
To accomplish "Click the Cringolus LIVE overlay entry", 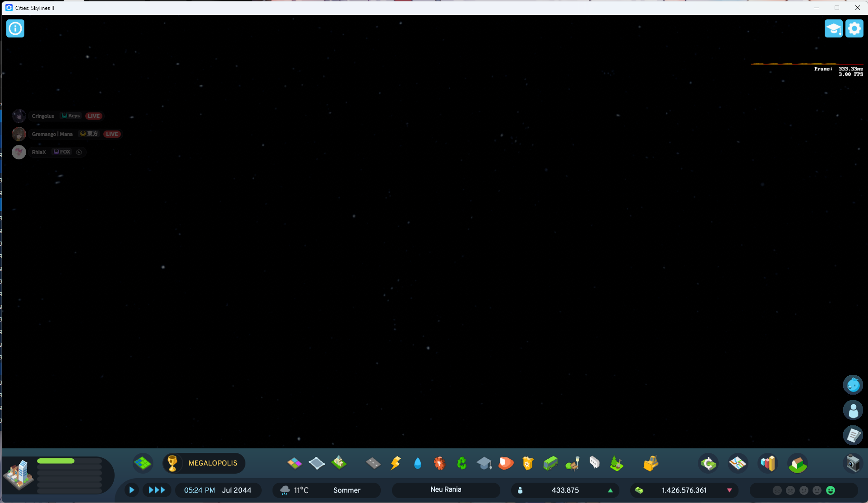I will (58, 116).
